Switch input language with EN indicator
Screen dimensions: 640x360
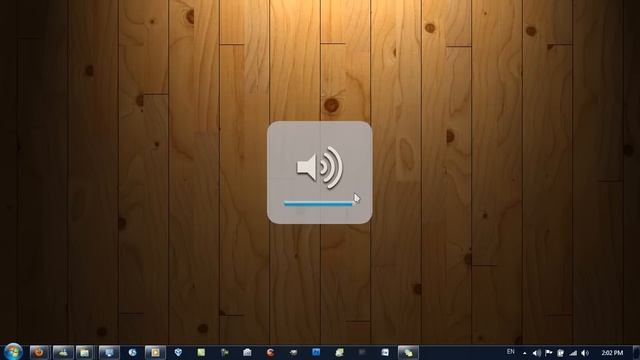(x=511, y=352)
